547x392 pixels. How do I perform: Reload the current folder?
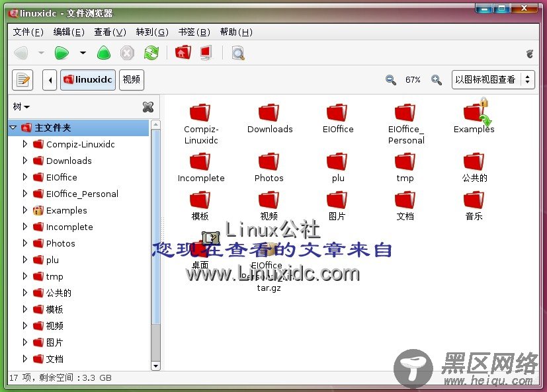[x=151, y=53]
